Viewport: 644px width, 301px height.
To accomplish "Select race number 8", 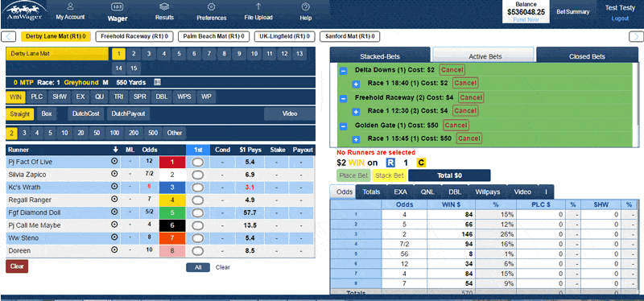I will coord(224,54).
